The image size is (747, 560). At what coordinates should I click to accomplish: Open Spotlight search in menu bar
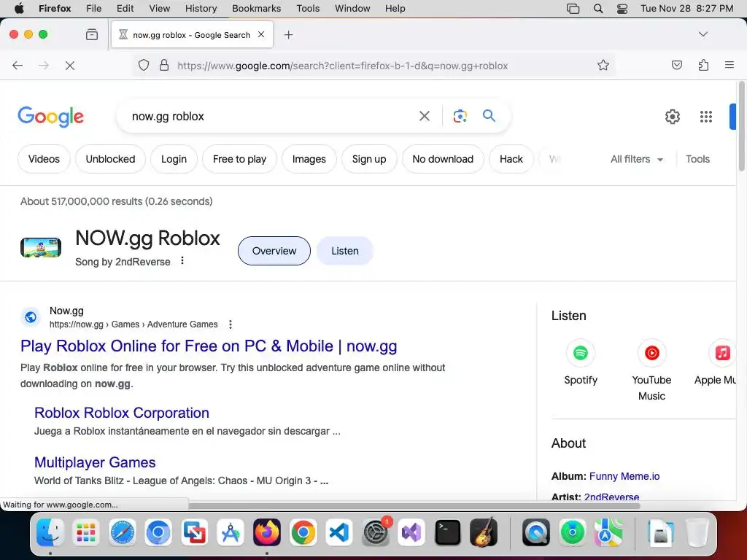click(598, 9)
